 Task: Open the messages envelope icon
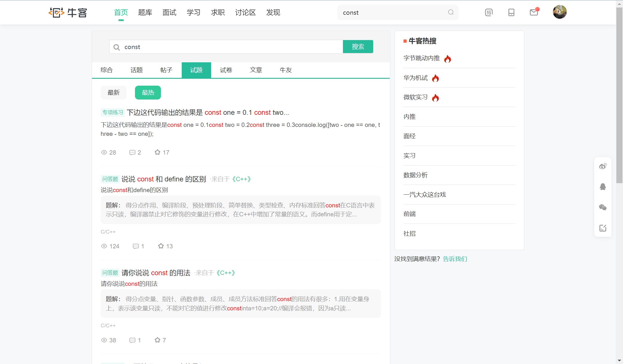tap(534, 12)
